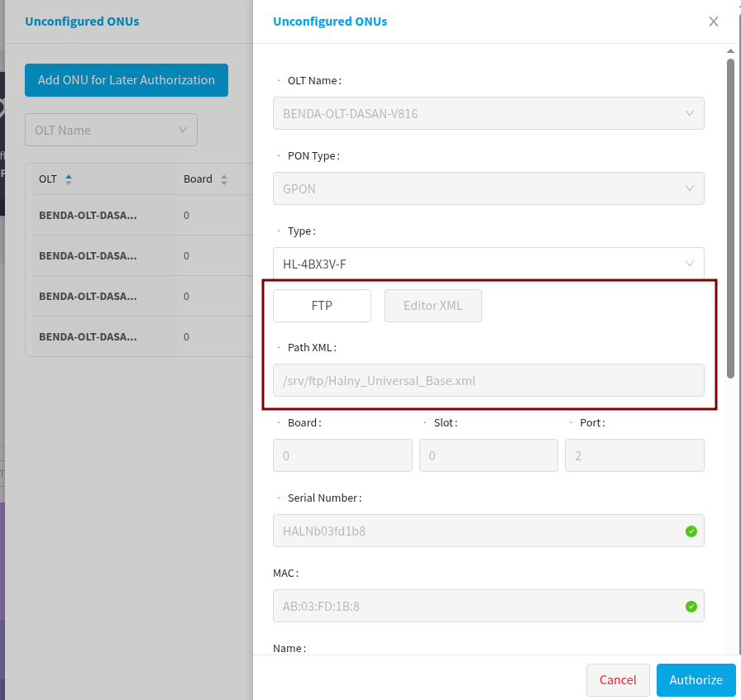Close the Unconfigured ONUs dialog

[x=714, y=21]
